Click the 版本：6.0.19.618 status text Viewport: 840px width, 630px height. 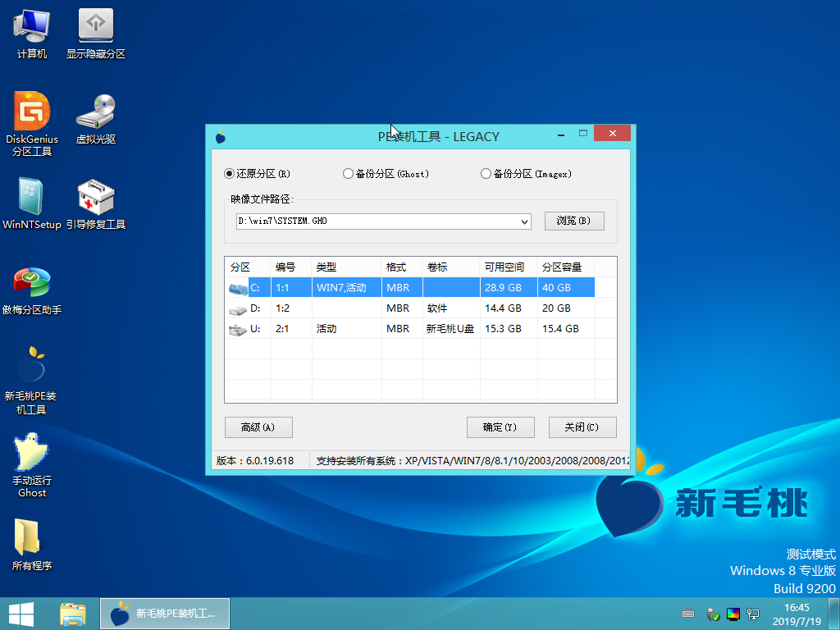[x=255, y=461]
